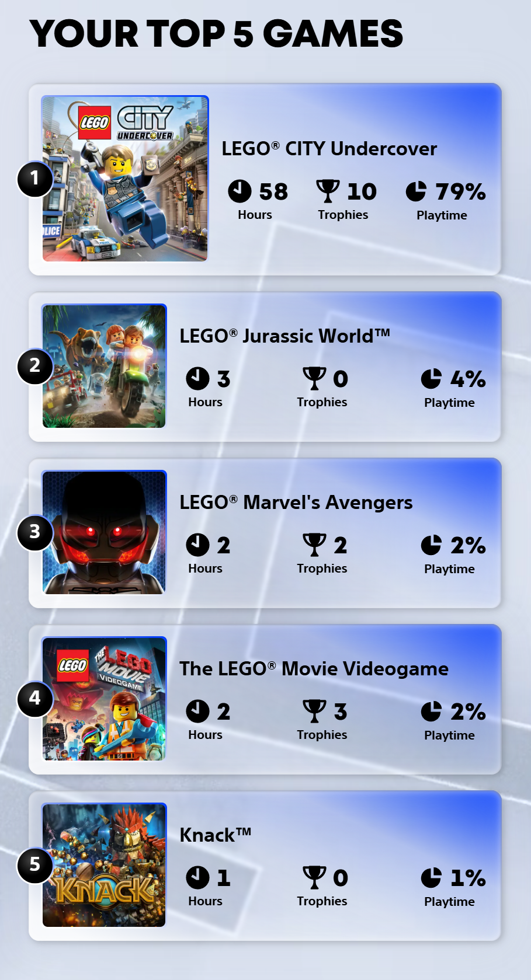The height and width of the screenshot is (980, 531).
Task: Open the LEGO Jurassic World cover art
Action: (104, 366)
